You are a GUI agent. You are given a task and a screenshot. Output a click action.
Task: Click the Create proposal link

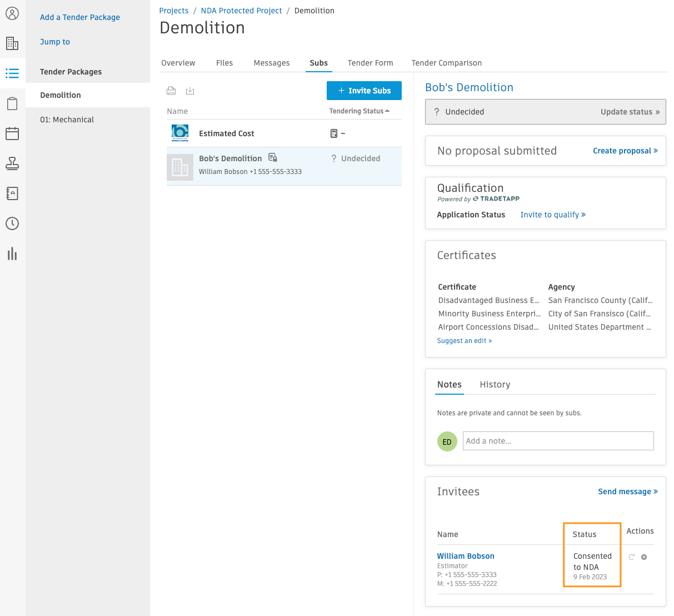point(625,151)
